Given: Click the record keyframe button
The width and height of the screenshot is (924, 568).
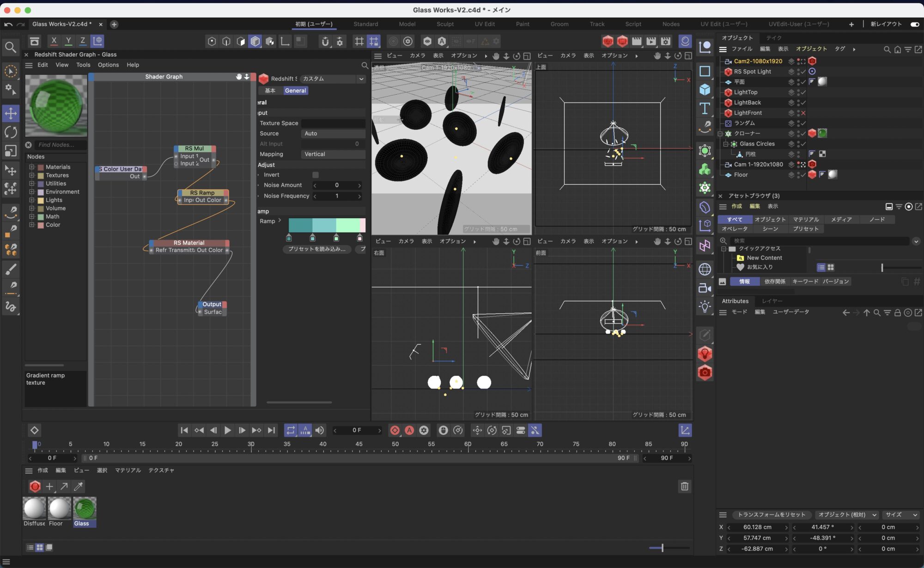Looking at the screenshot, I should click(x=395, y=430).
